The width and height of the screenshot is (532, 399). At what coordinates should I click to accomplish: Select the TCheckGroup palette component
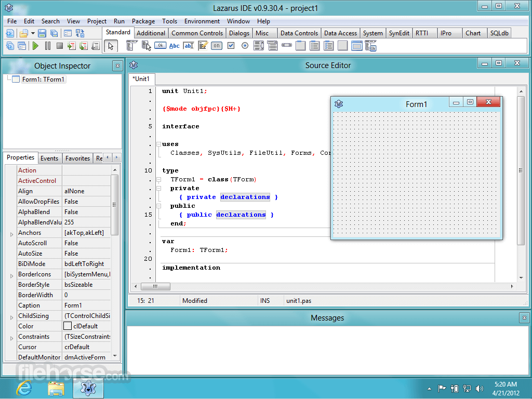(328, 46)
